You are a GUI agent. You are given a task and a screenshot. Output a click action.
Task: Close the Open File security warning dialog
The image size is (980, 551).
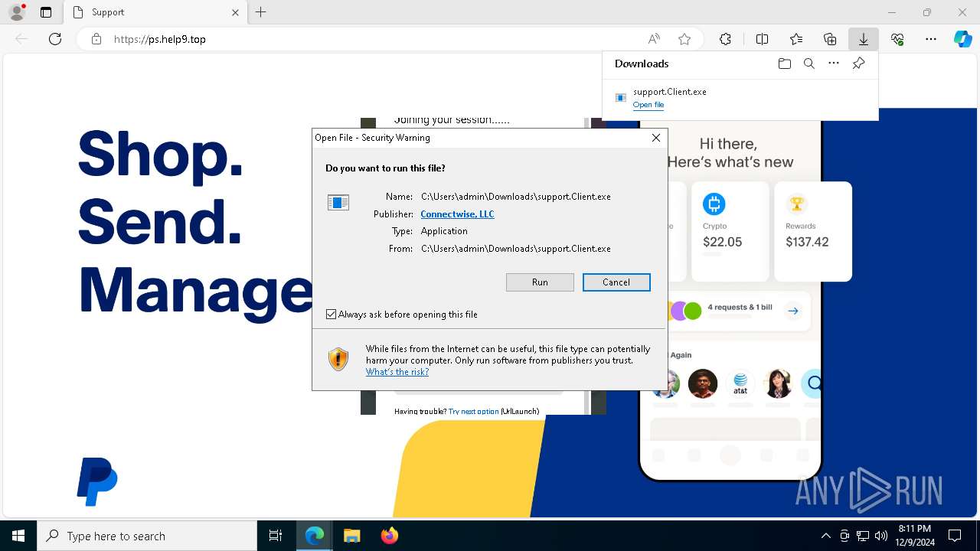point(655,138)
